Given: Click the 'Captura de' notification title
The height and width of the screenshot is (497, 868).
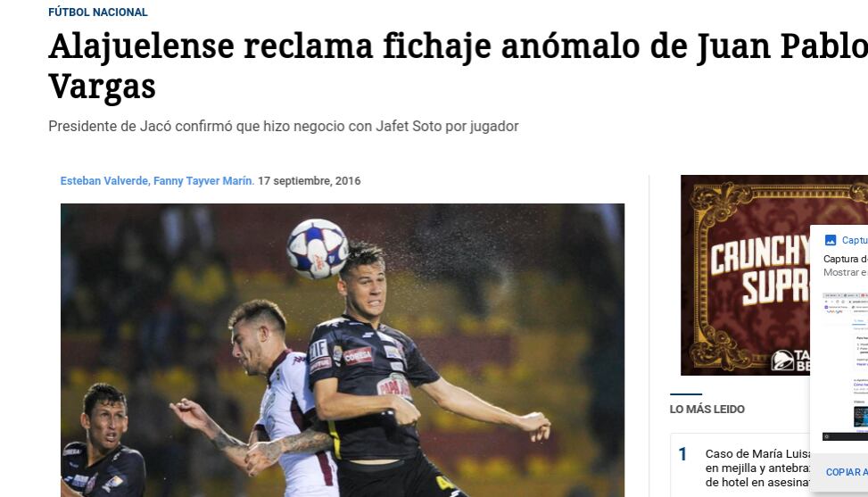Looking at the screenshot, I should tap(846, 259).
